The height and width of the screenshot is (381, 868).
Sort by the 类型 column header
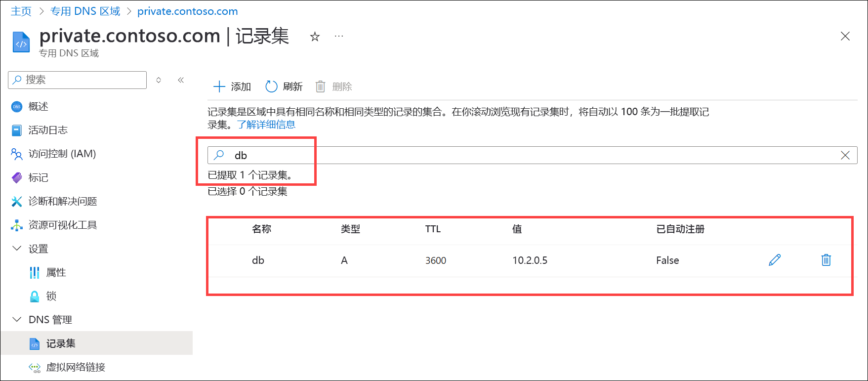[x=350, y=229]
